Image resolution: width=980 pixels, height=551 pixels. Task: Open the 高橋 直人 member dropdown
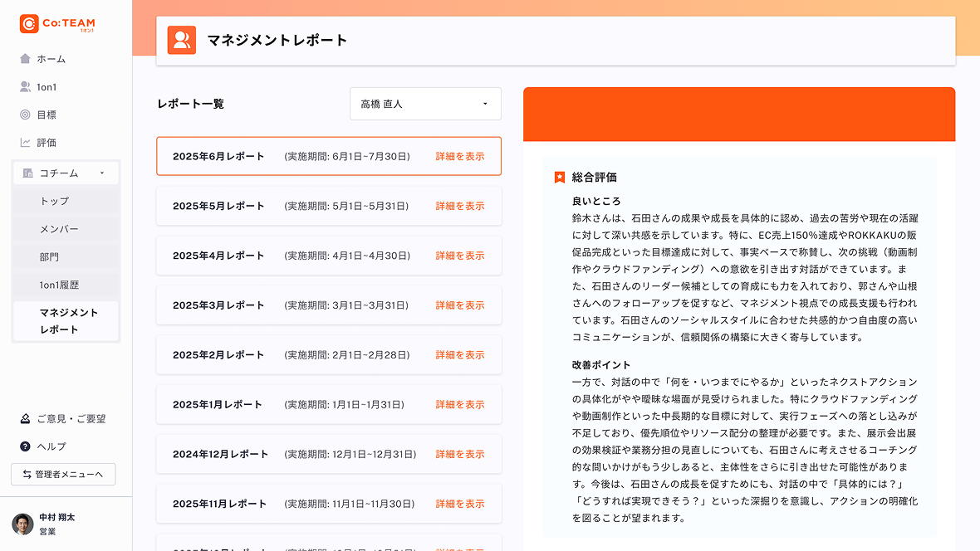coord(425,103)
